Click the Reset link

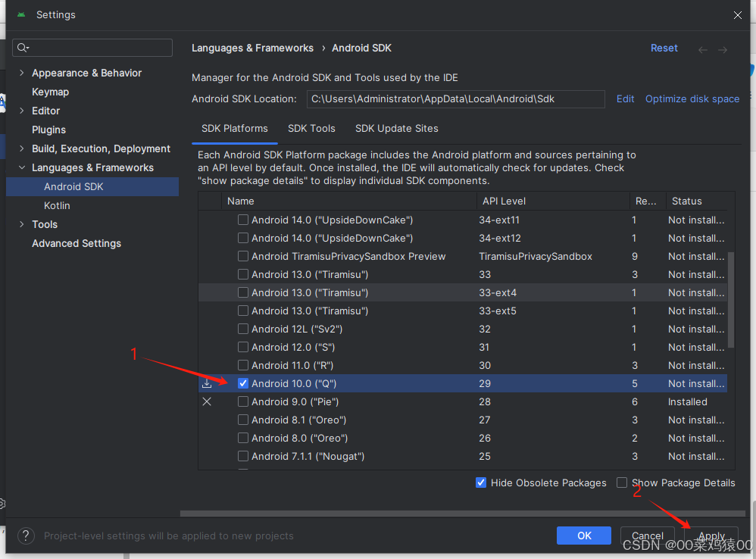tap(664, 48)
